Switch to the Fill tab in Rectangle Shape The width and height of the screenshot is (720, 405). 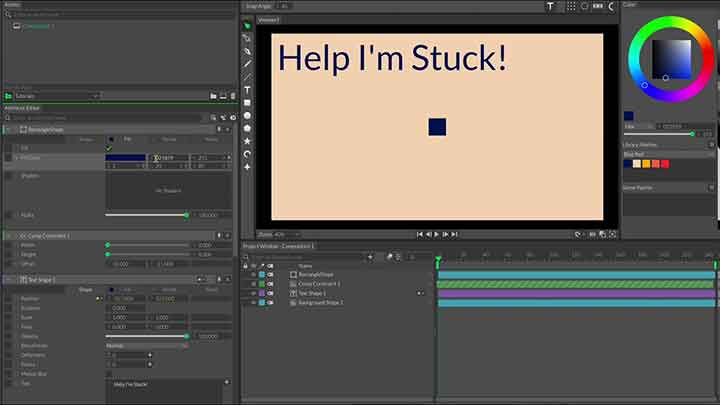click(x=128, y=139)
